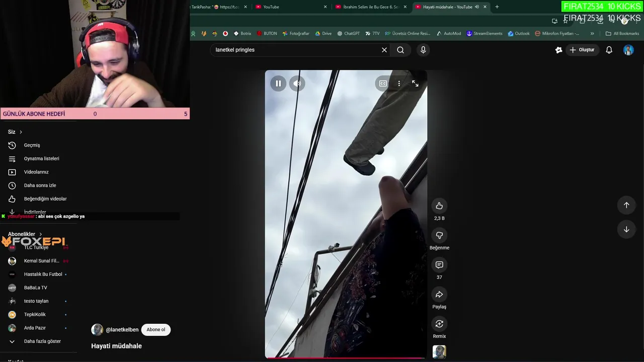Open the All Bookmarks folder
This screenshot has width=644, height=362.
[622, 34]
